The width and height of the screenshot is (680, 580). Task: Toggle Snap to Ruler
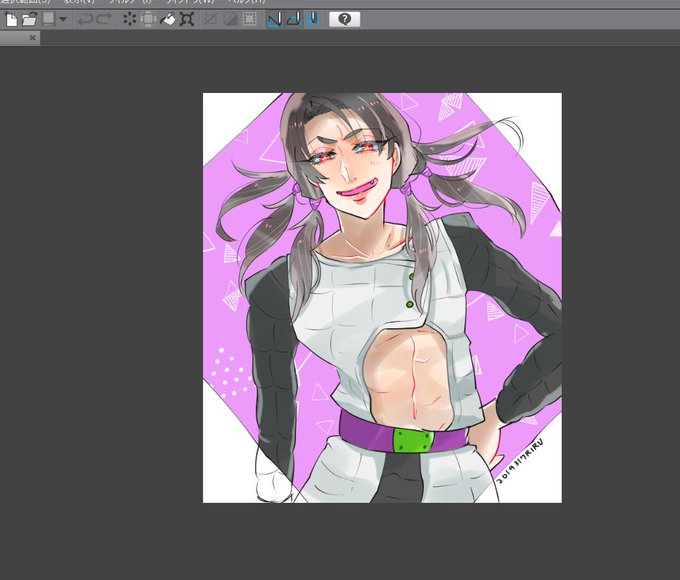tap(275, 20)
